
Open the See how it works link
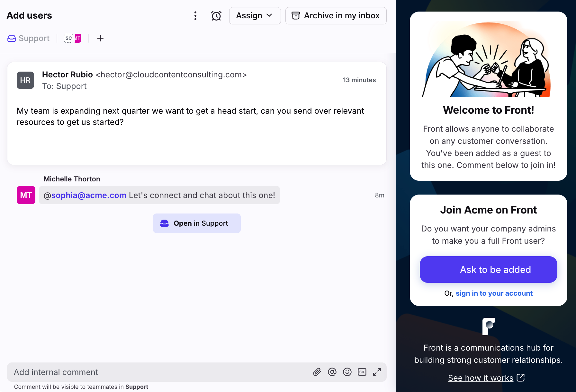point(486,378)
